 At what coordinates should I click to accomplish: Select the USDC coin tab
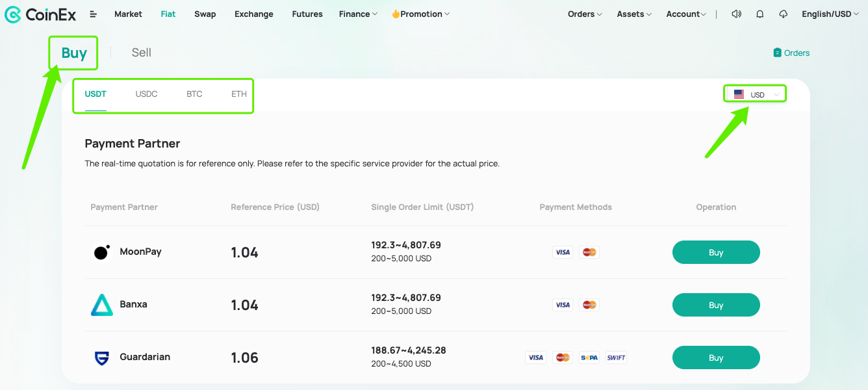tap(147, 94)
